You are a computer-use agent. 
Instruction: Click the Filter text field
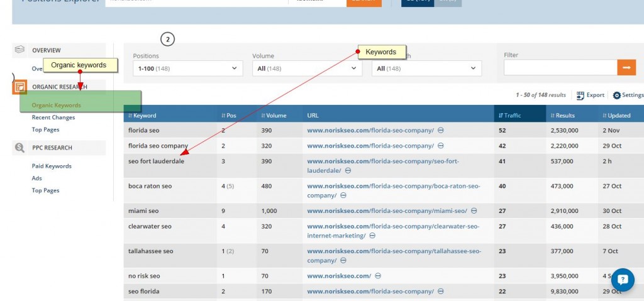coord(560,67)
